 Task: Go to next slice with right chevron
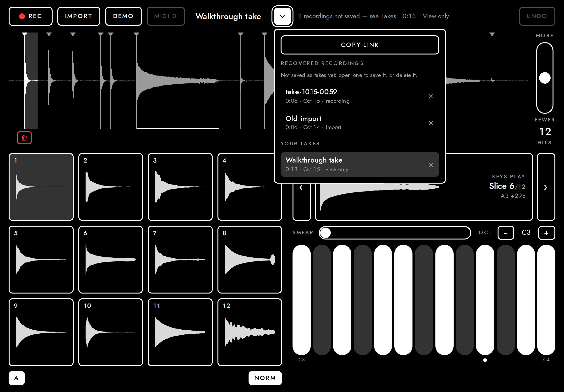click(546, 187)
